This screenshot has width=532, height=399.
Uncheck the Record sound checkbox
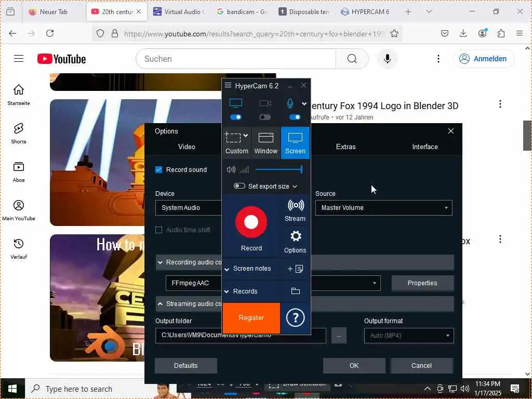pyautogui.click(x=158, y=170)
